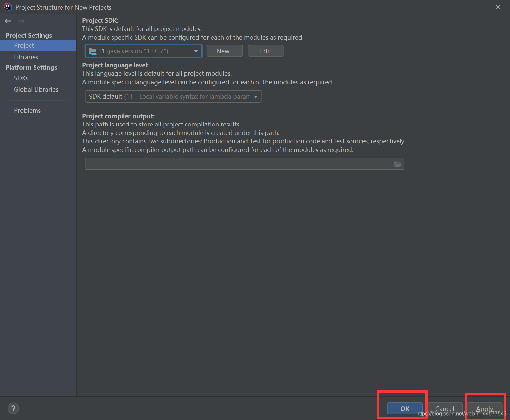Click the 'Project Settings' sidebar heading
510x420 pixels.
click(x=29, y=35)
